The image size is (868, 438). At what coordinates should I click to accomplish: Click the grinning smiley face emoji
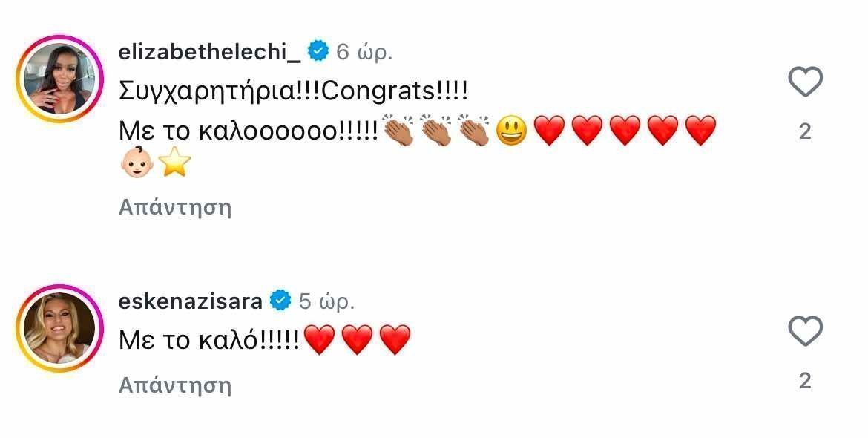tap(511, 131)
